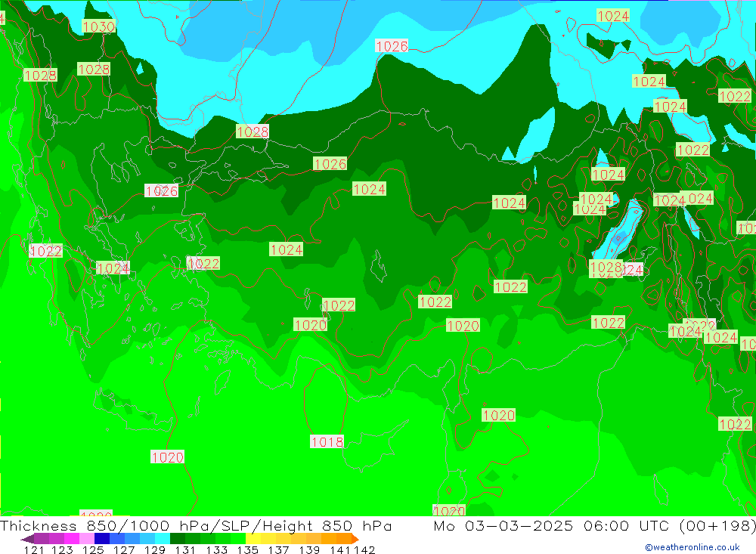This screenshot has width=756, height=554.
Task: Click legend value 135
Action: [x=247, y=549]
